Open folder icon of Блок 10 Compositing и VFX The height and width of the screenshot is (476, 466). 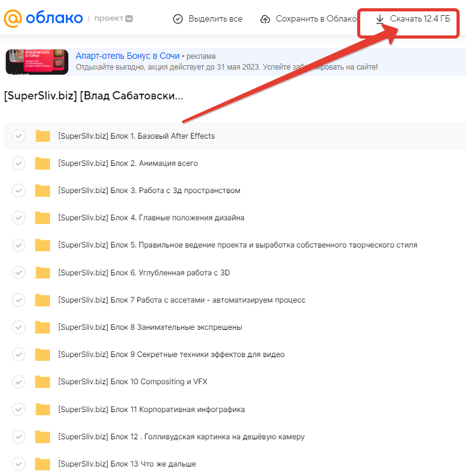click(42, 382)
